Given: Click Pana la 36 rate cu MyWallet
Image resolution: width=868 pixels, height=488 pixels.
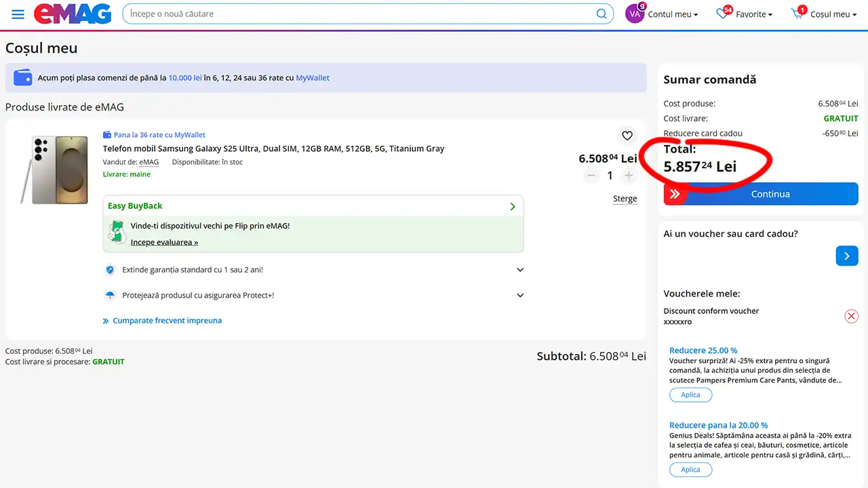Looking at the screenshot, I should (159, 135).
